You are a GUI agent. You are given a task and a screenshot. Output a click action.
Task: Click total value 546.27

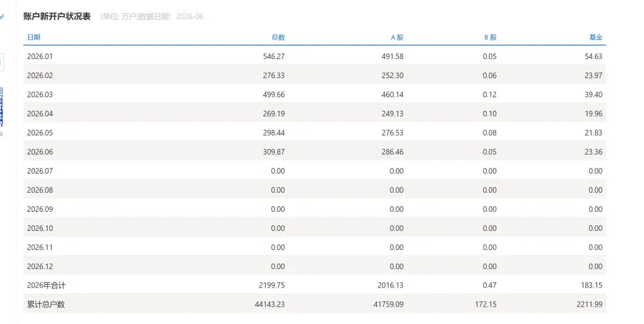[x=274, y=56]
